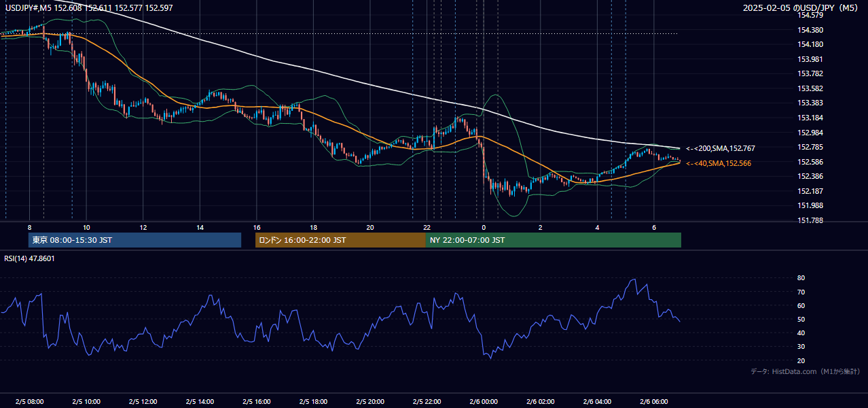Select the NY 22:00-07:00 JST session bar

pyautogui.click(x=554, y=240)
